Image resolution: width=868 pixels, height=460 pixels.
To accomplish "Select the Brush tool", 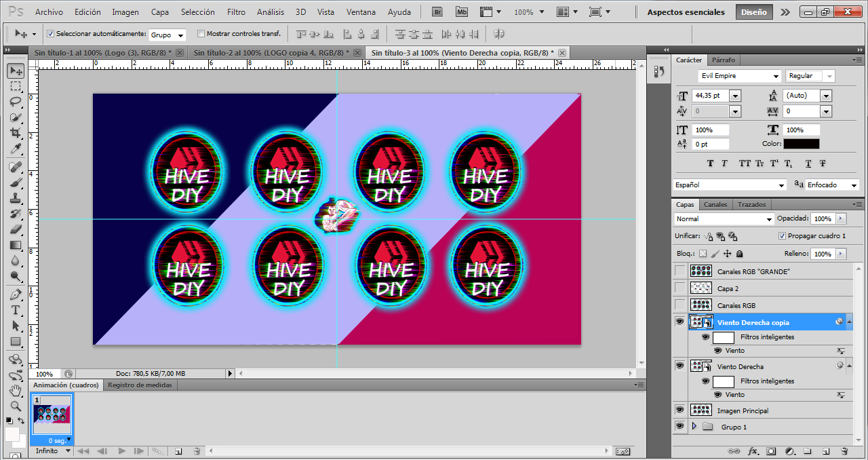I will [16, 183].
